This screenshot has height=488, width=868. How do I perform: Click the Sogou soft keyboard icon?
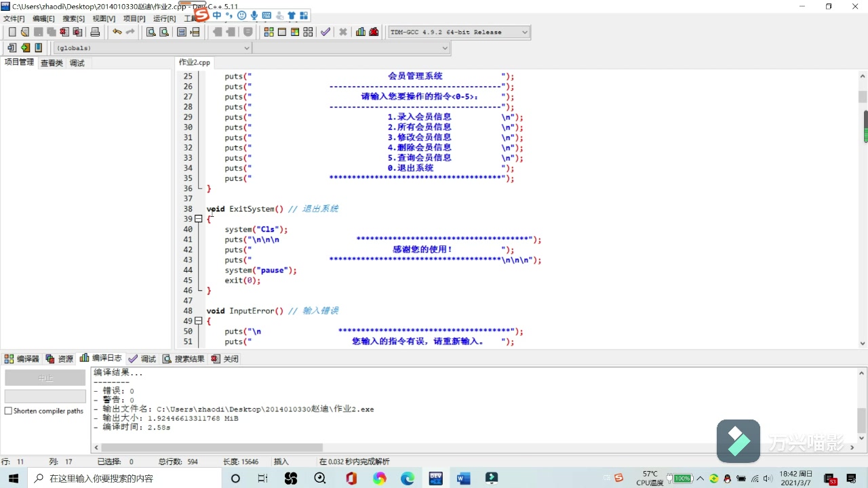point(267,15)
